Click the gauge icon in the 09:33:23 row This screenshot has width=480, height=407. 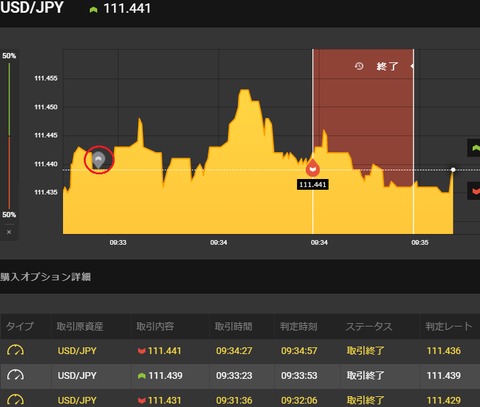click(x=15, y=375)
